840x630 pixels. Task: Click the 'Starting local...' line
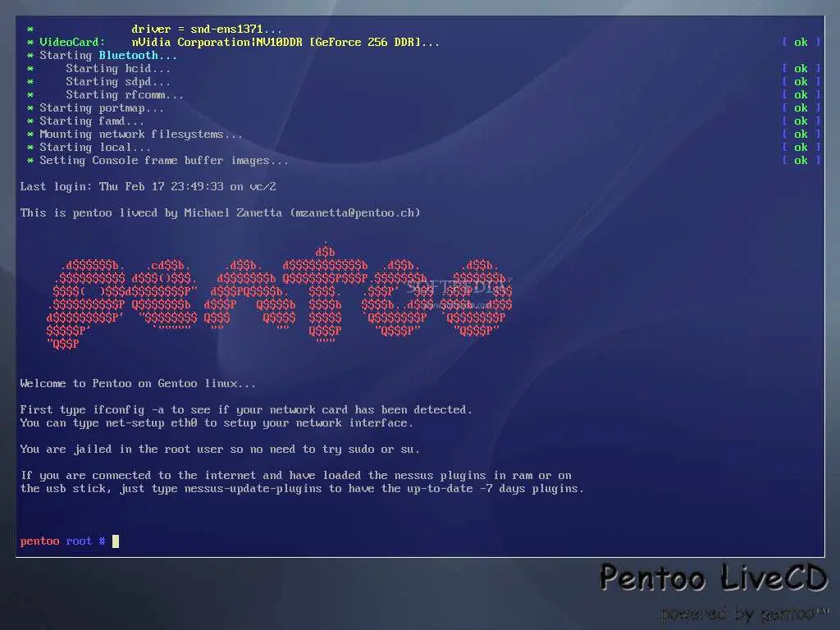pyautogui.click(x=95, y=147)
